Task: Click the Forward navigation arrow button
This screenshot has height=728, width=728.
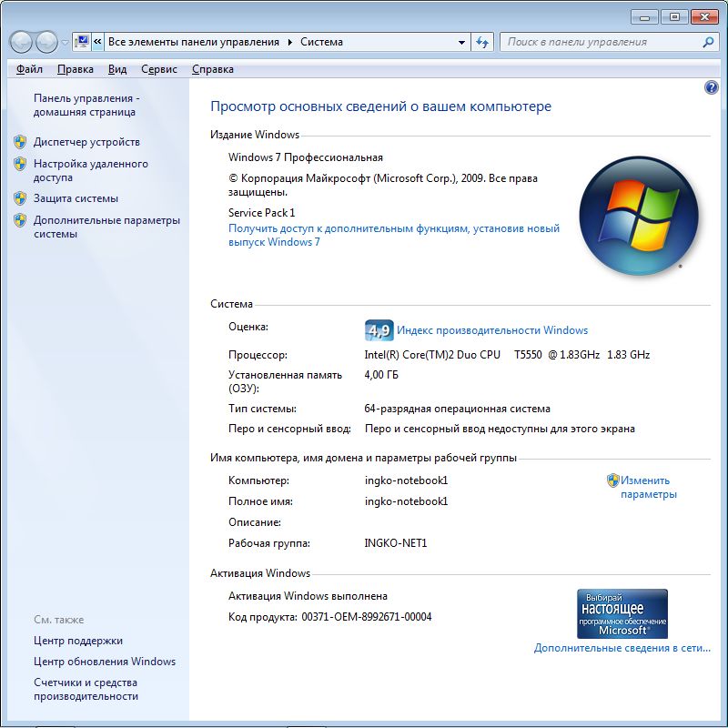Action: click(46, 42)
